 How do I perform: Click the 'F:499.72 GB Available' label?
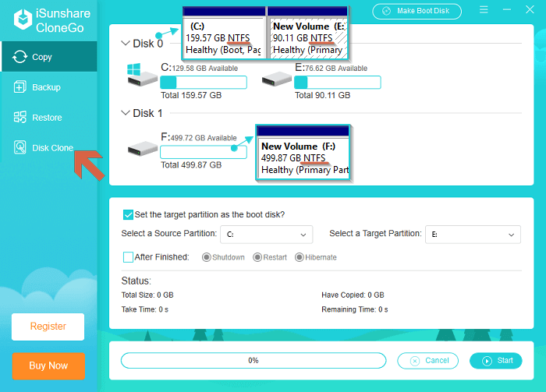click(x=198, y=137)
